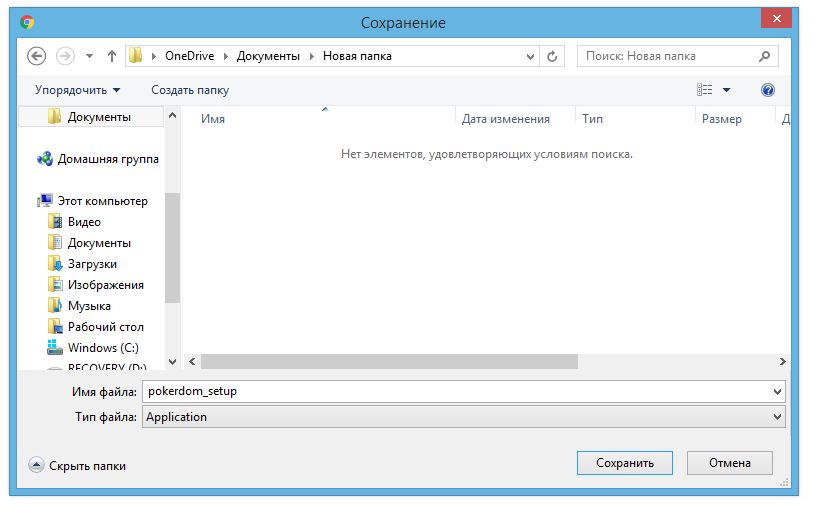Expand the address bar history dropdown

[x=530, y=56]
